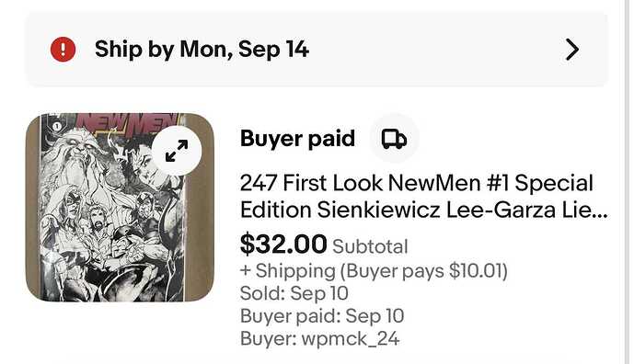The width and height of the screenshot is (634, 364).
Task: Click the Buyer paid: Sep 10 line
Action: click(x=322, y=316)
